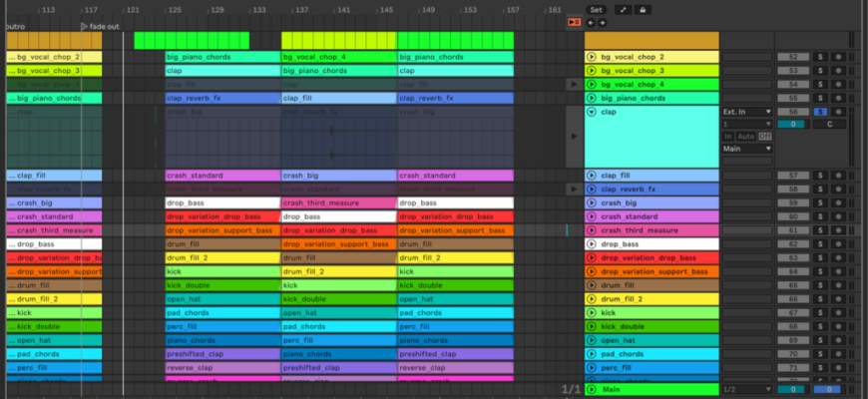Set clap monitoring to Auto
868x399 pixels.
(746, 137)
